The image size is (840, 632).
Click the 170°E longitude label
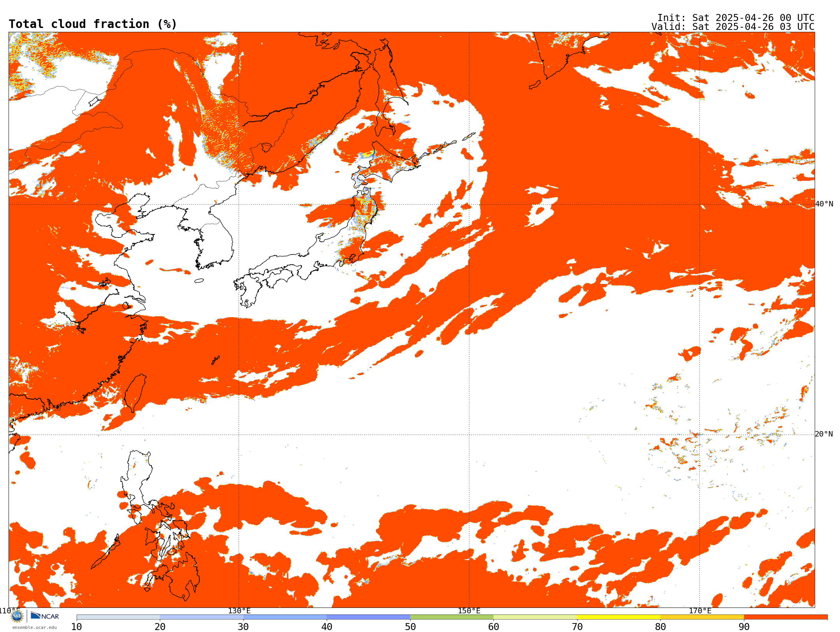[700, 611]
